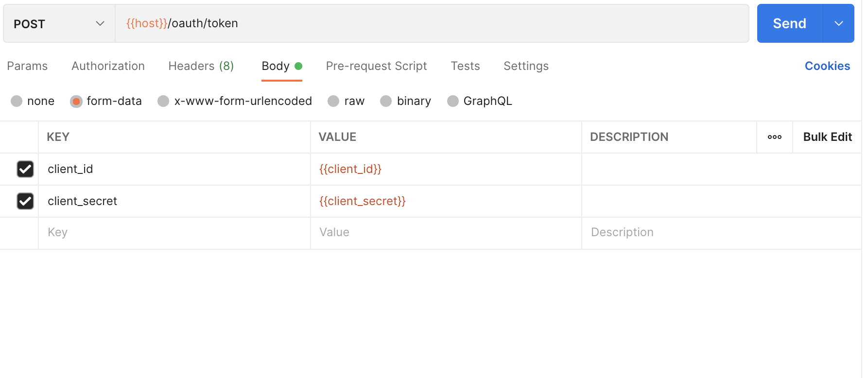This screenshot has height=378, width=868.
Task: Uncheck the client_id row checkbox
Action: (25, 169)
